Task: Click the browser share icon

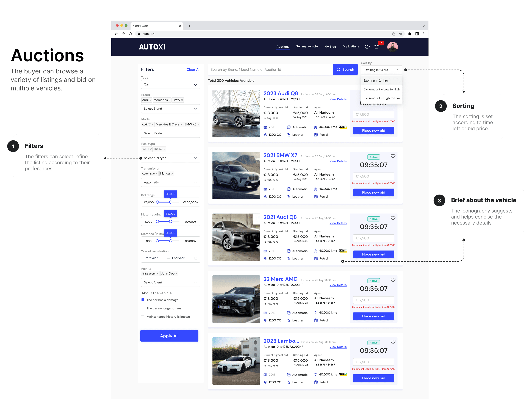Action: point(394,34)
